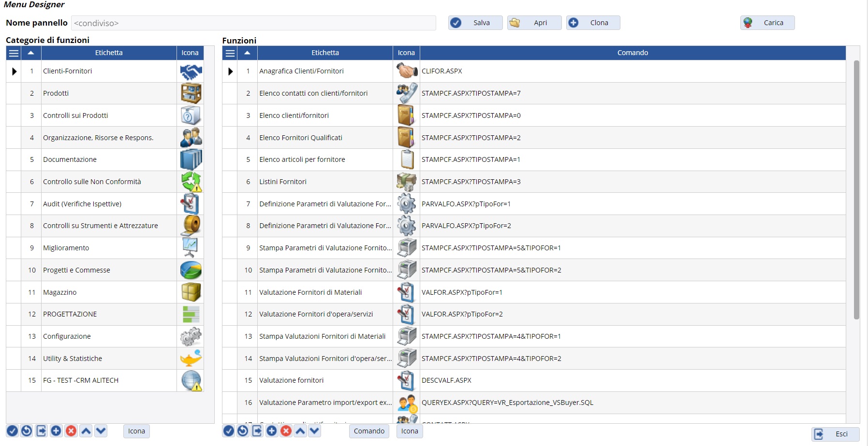The image size is (868, 446).
Task: Click Esci to exit the designer
Action: pyautogui.click(x=835, y=434)
